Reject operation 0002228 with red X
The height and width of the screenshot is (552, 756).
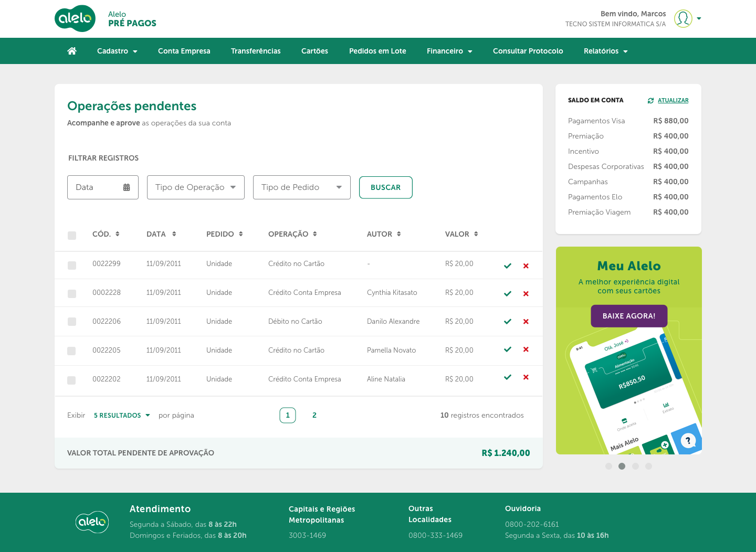click(x=526, y=294)
